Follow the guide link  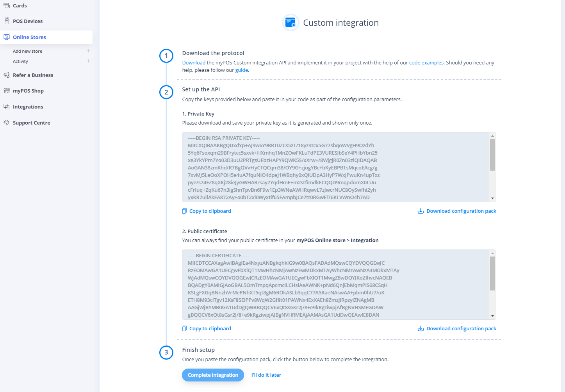tap(241, 70)
